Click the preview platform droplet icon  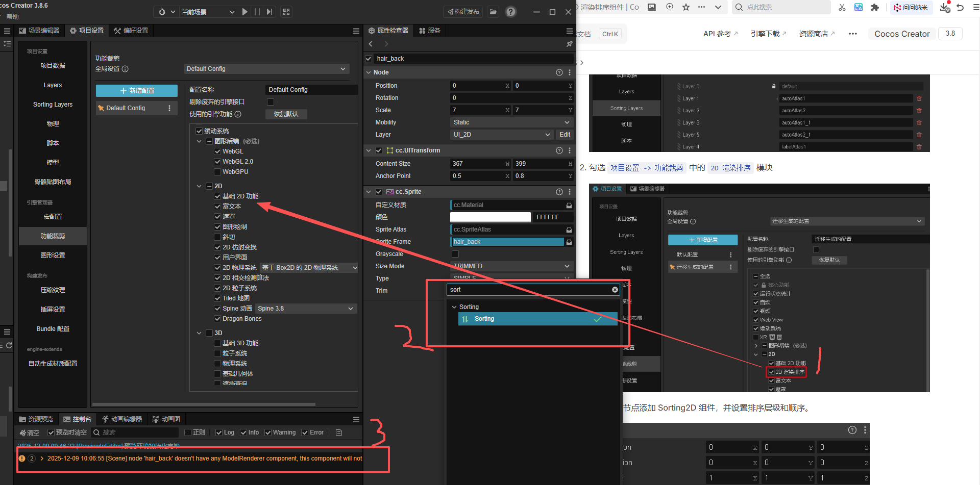click(162, 12)
